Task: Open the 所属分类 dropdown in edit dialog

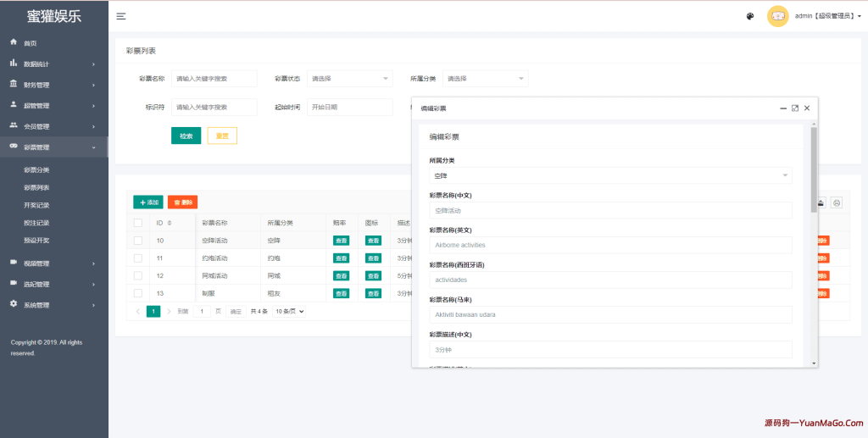Action: point(610,175)
